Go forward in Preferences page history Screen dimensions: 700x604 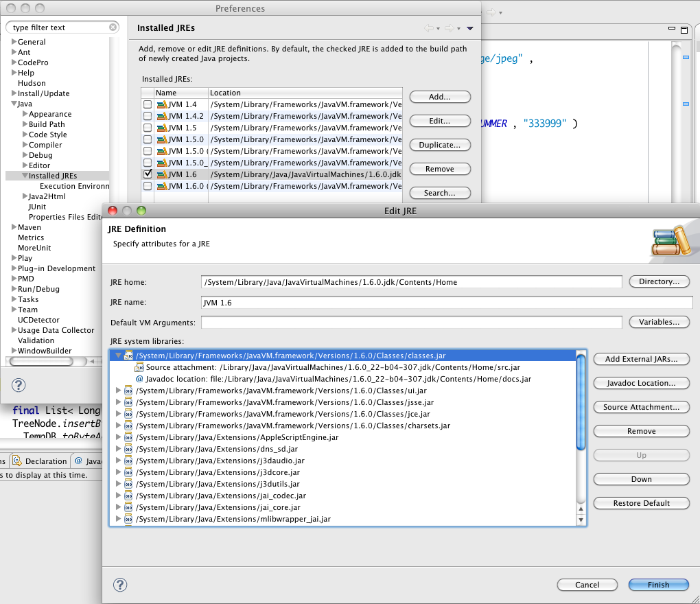click(x=450, y=28)
